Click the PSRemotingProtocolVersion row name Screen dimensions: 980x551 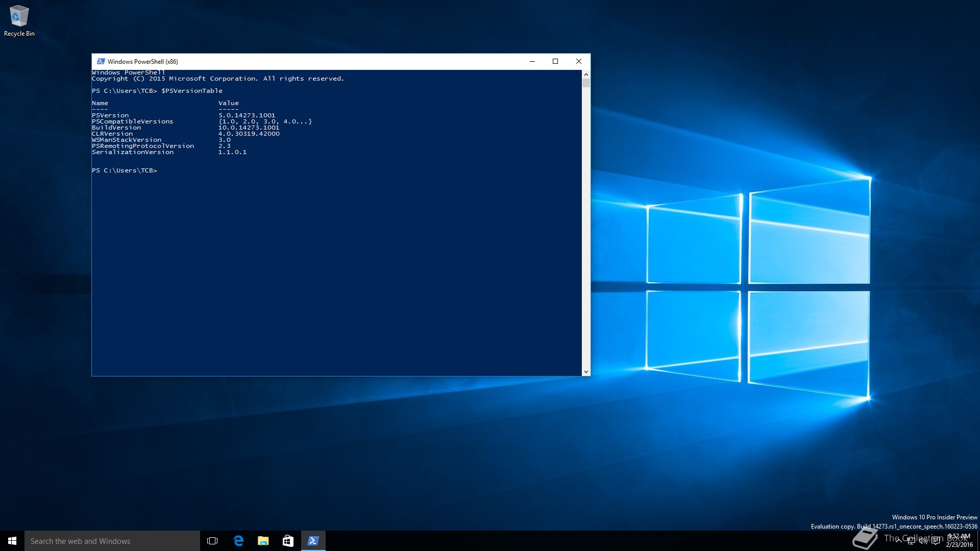(x=143, y=146)
